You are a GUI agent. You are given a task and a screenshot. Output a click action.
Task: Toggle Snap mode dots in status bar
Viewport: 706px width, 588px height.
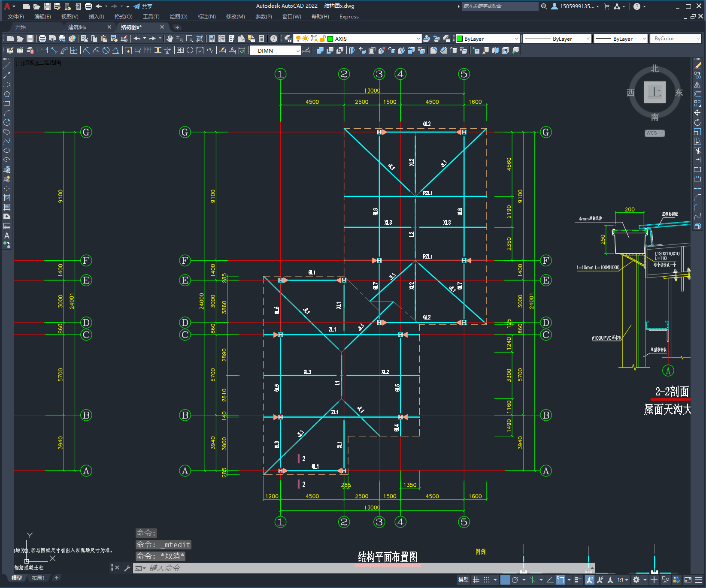[x=487, y=580]
